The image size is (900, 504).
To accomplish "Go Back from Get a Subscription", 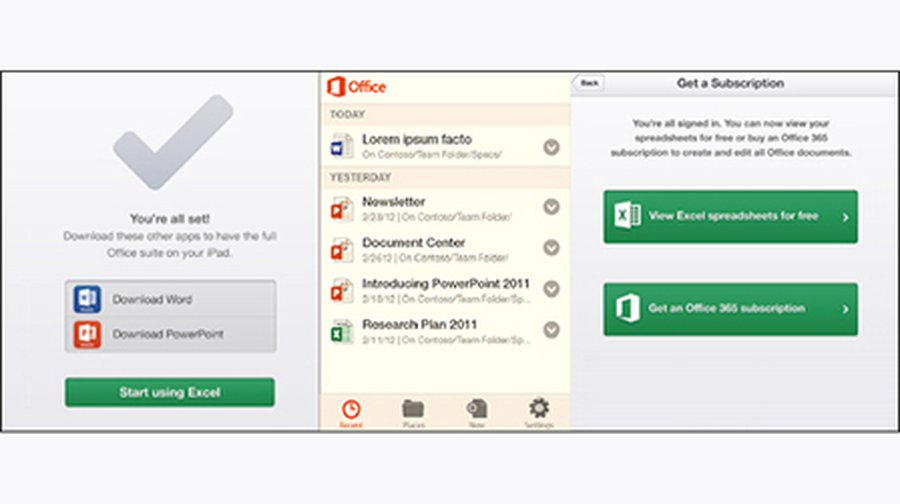I will point(588,83).
